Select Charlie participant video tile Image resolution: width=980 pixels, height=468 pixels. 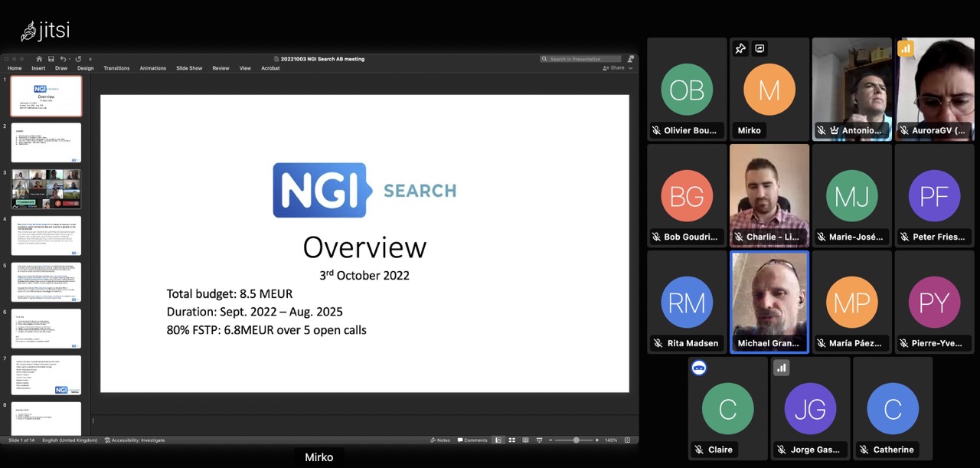point(769,195)
